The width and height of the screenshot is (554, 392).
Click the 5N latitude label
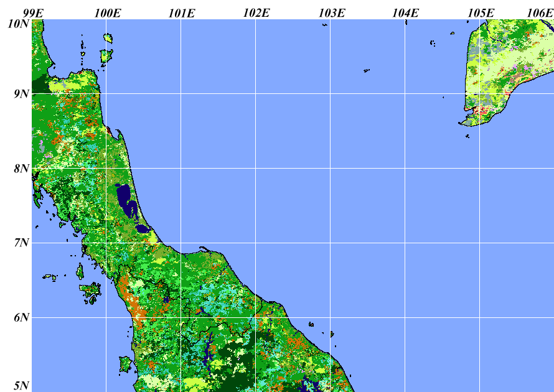(x=22, y=386)
